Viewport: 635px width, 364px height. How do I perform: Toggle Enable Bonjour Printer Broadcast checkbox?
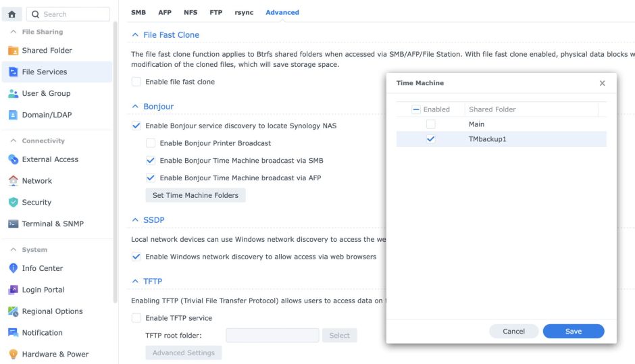tap(151, 143)
